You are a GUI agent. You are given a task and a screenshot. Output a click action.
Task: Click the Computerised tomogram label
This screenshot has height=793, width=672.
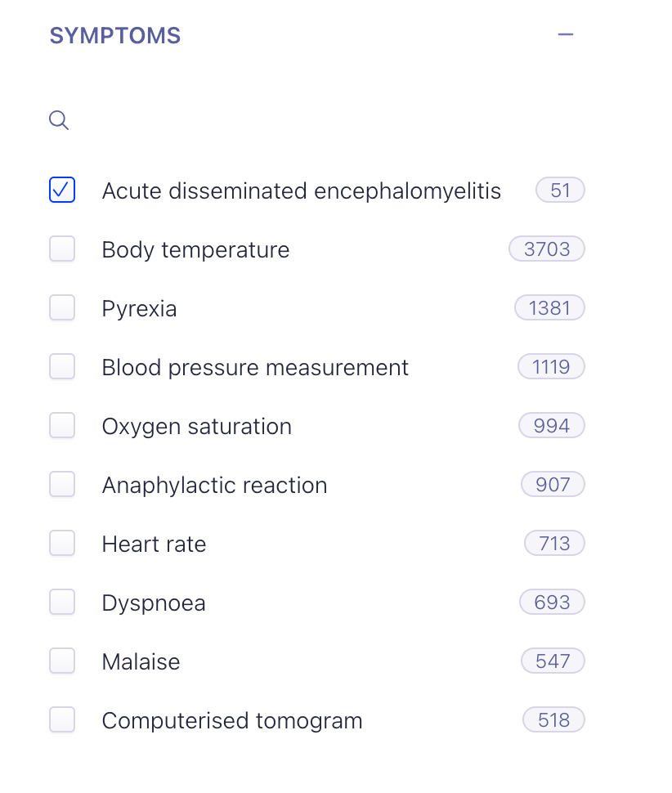231,721
